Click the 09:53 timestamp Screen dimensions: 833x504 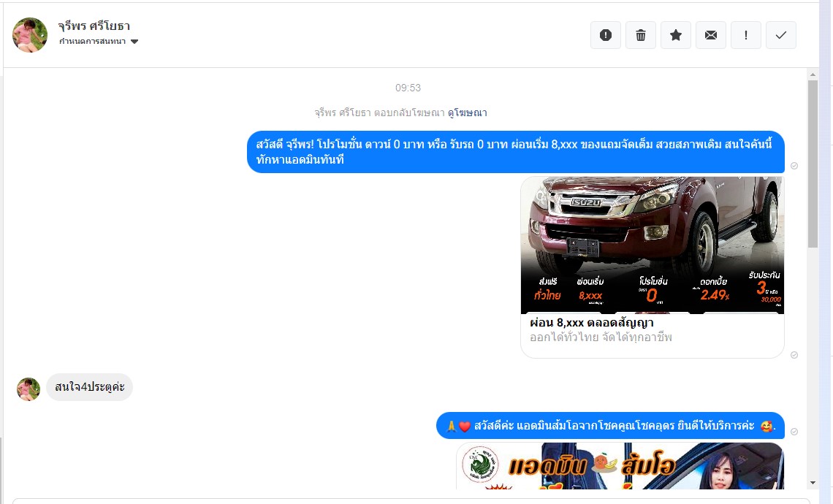coord(408,88)
